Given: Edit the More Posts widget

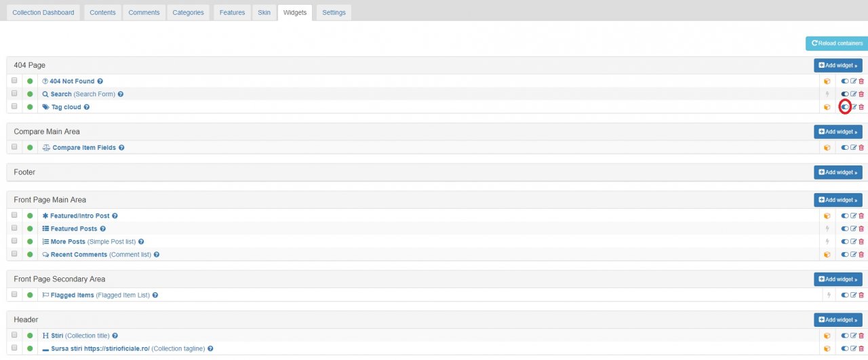Looking at the screenshot, I should click(854, 242).
